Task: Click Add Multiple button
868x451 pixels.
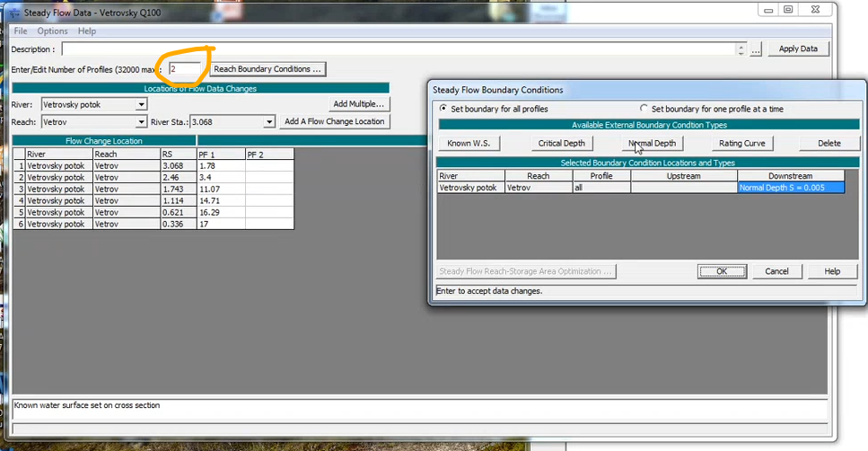Action: coord(358,104)
